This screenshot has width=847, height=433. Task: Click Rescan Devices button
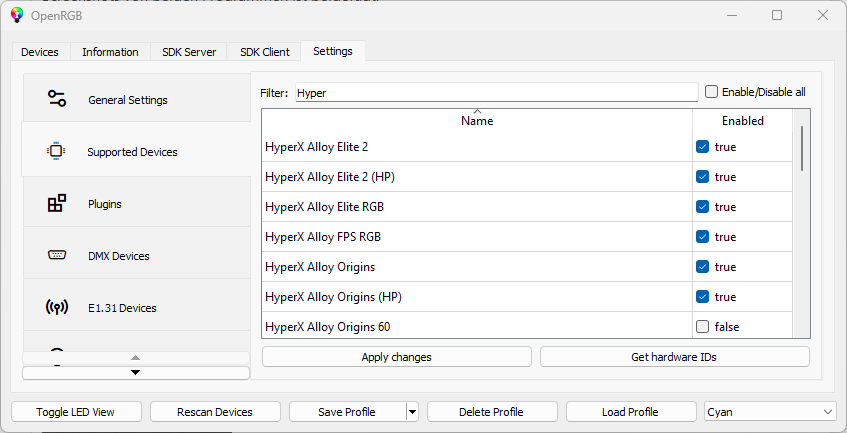click(x=215, y=412)
